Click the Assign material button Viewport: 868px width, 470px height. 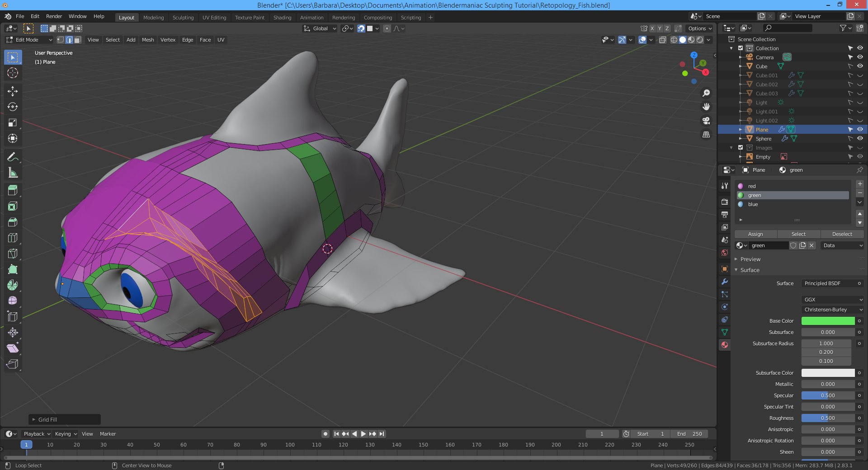click(x=755, y=234)
